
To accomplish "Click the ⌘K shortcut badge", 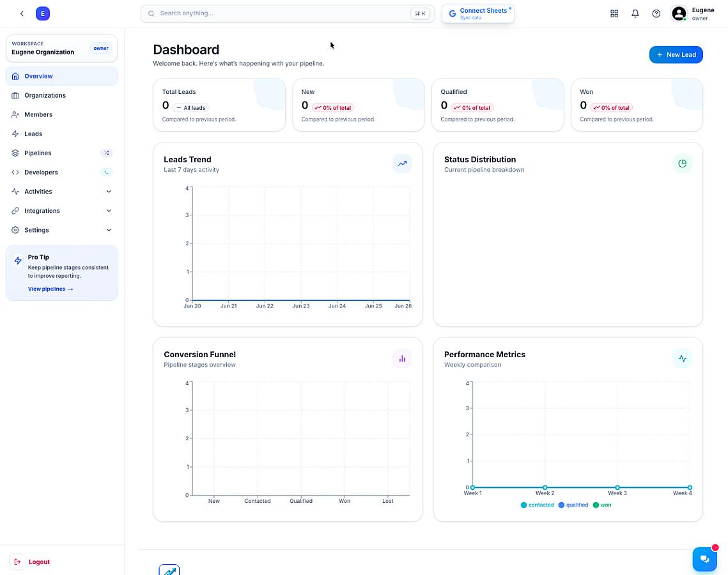I will coord(420,13).
